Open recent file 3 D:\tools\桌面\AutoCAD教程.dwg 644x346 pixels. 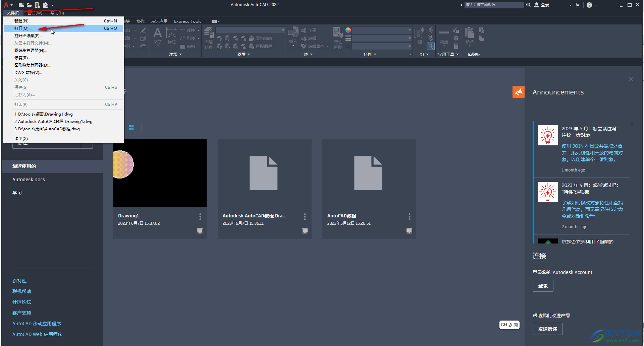pyautogui.click(x=63, y=129)
